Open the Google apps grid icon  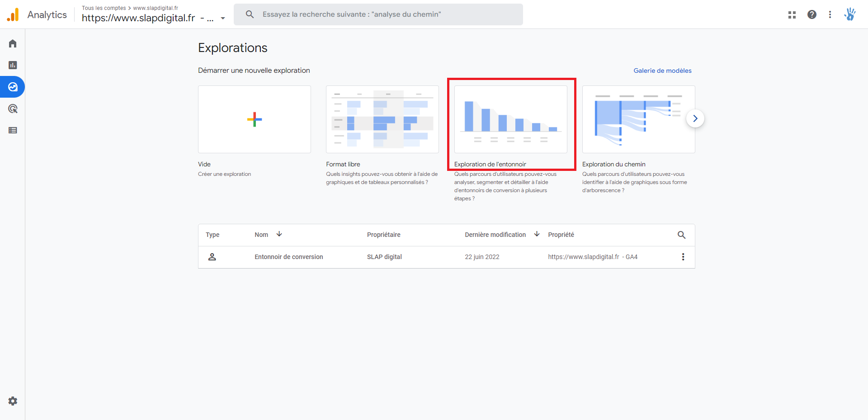tap(792, 14)
